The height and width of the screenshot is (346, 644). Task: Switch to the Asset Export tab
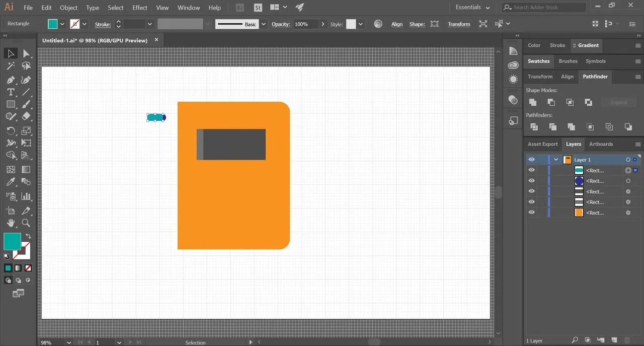click(542, 144)
